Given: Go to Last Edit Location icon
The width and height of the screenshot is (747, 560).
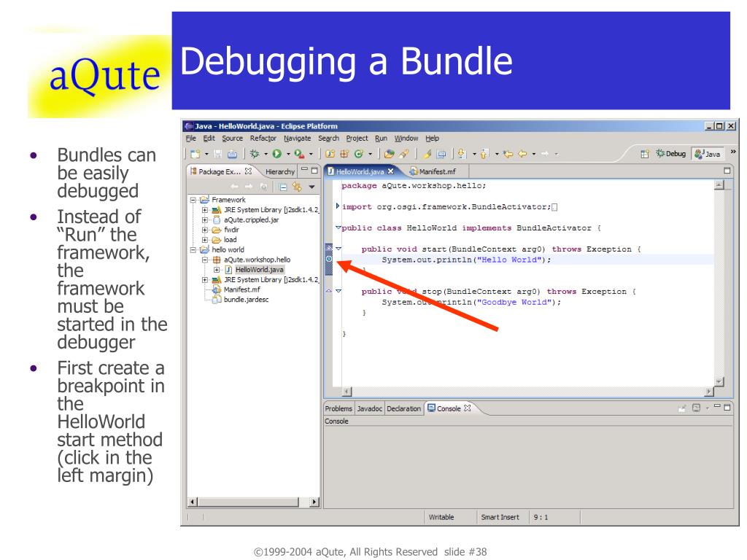Looking at the screenshot, I should click(508, 154).
